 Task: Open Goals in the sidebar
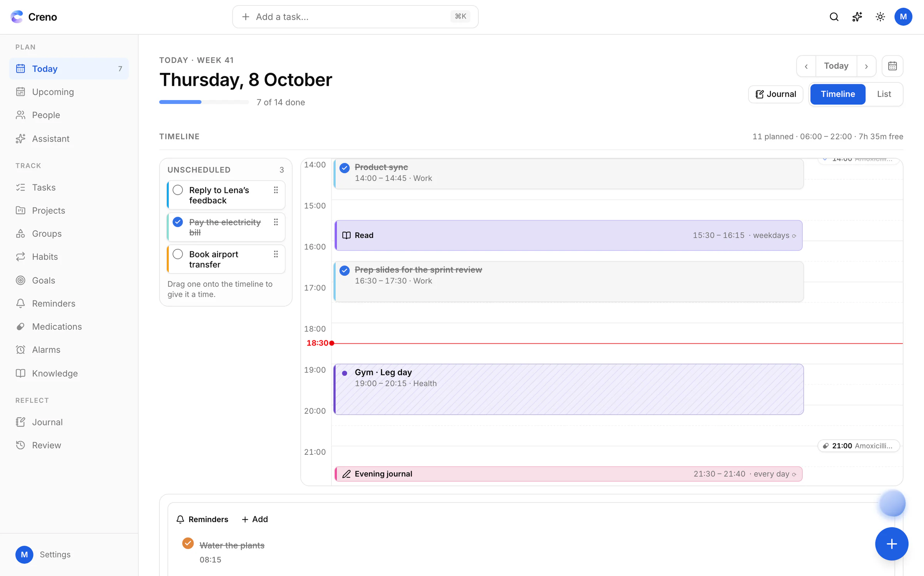pyautogui.click(x=69, y=280)
